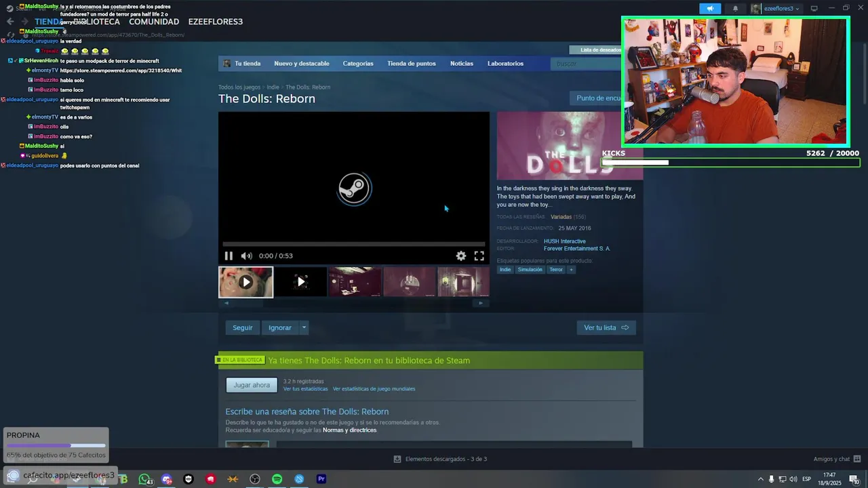
Task: Click Jugar ahora button
Action: coord(252,385)
